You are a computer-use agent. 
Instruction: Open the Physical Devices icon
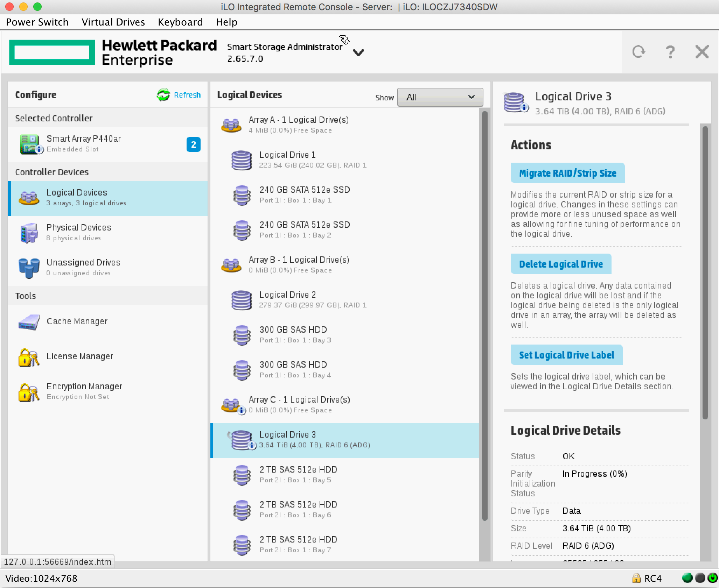29,233
